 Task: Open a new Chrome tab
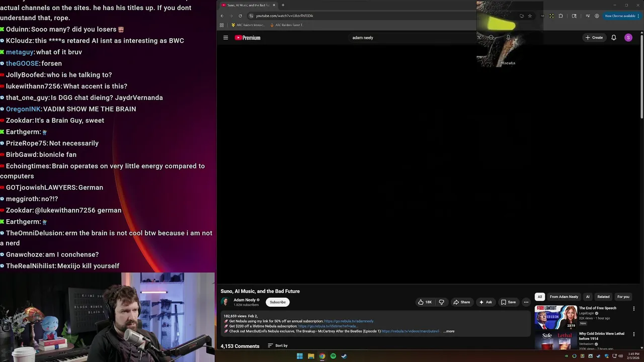click(283, 5)
